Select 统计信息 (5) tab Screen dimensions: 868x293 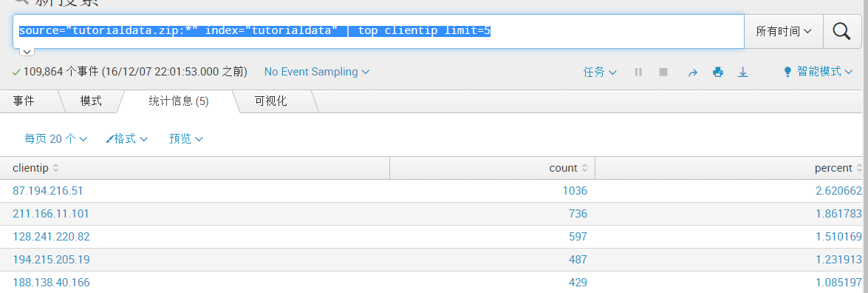[x=179, y=101]
